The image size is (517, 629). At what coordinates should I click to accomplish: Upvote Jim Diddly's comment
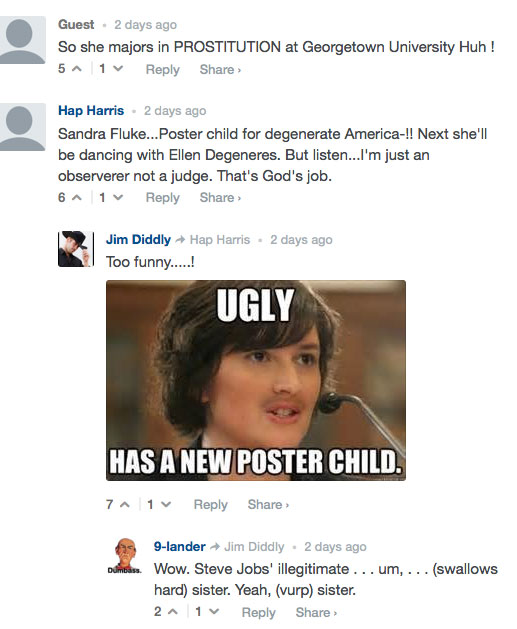click(x=125, y=504)
